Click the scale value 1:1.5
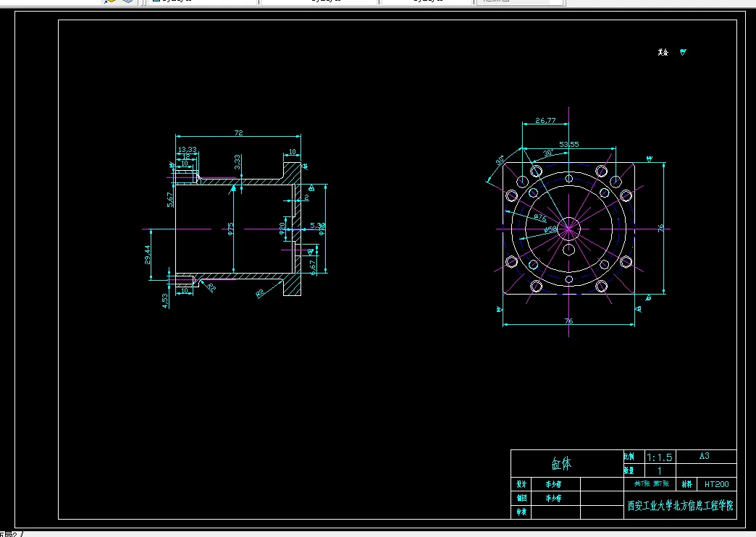 (659, 457)
